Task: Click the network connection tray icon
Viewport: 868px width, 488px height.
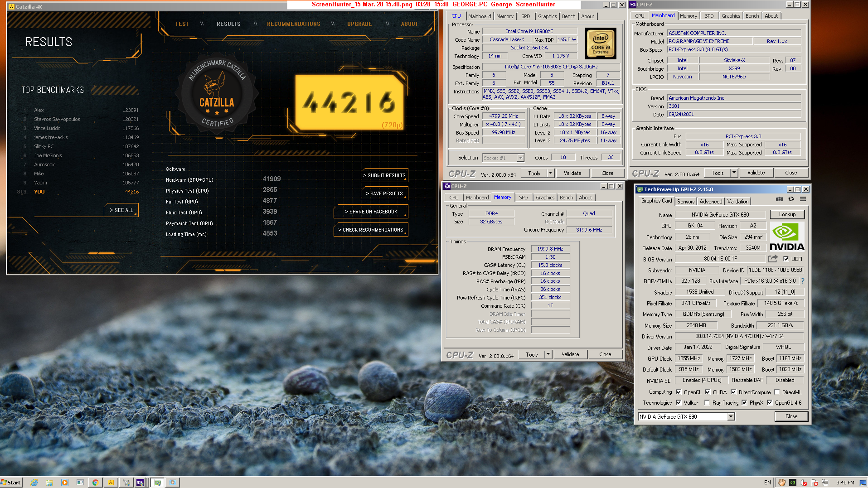Action: pos(825,483)
